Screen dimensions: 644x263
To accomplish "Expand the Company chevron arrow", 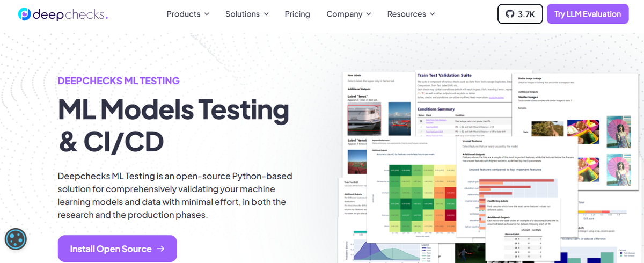I will click(368, 14).
